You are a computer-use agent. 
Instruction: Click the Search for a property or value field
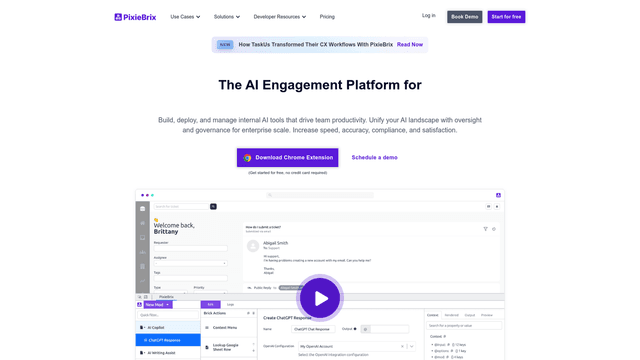(464, 326)
